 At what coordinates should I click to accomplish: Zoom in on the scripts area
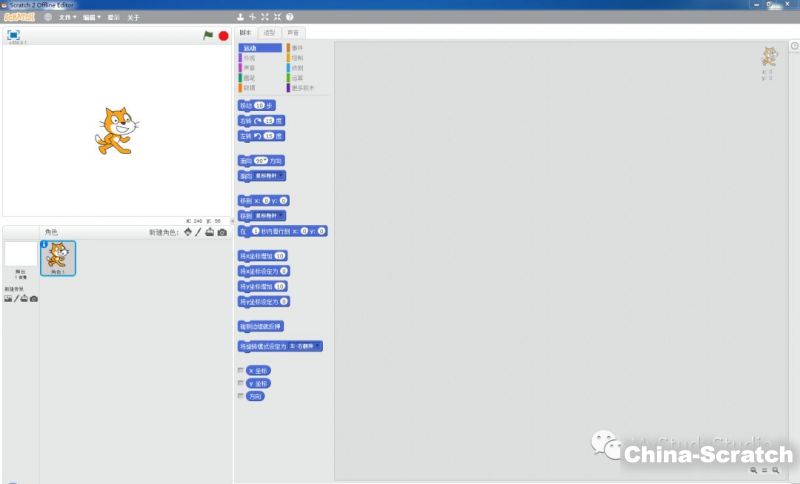[x=776, y=470]
